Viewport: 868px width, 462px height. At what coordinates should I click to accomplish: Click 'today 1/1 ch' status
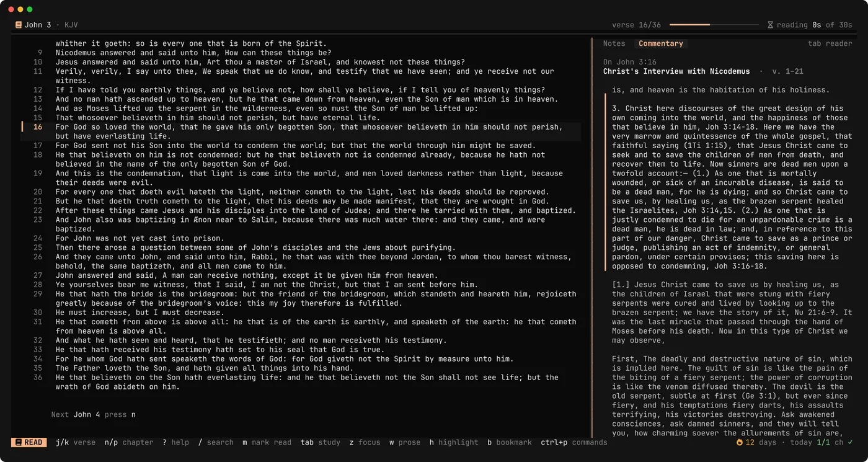point(817,442)
